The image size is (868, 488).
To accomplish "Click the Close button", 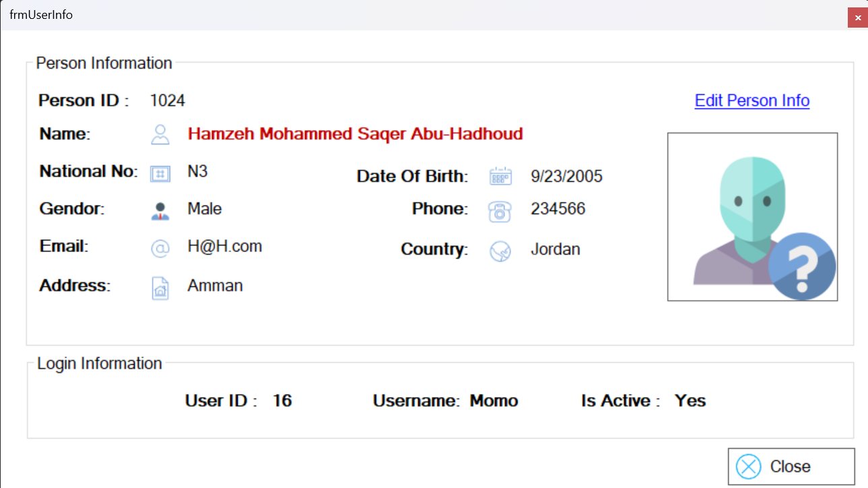I will tap(791, 466).
